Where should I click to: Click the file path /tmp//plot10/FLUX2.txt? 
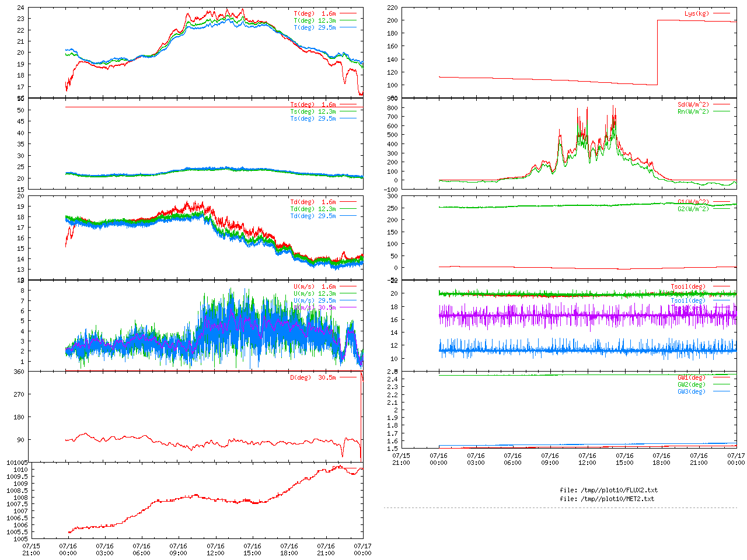coord(618,491)
